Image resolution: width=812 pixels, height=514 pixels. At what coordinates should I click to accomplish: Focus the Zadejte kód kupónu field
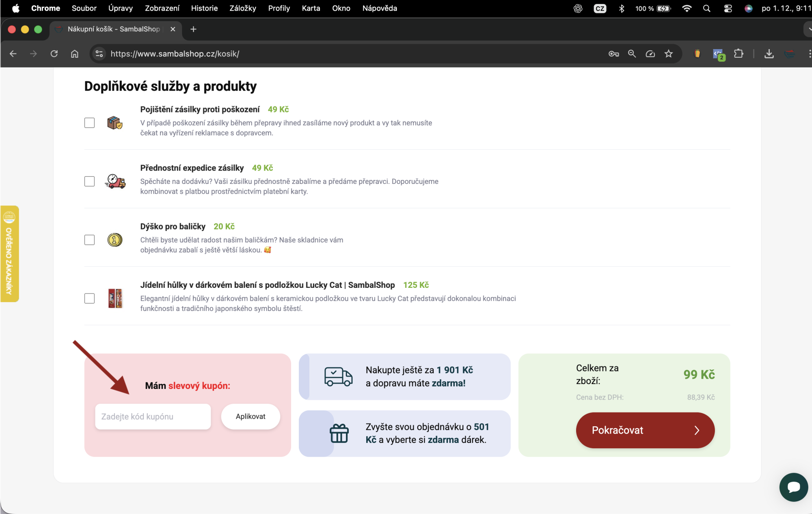(153, 416)
